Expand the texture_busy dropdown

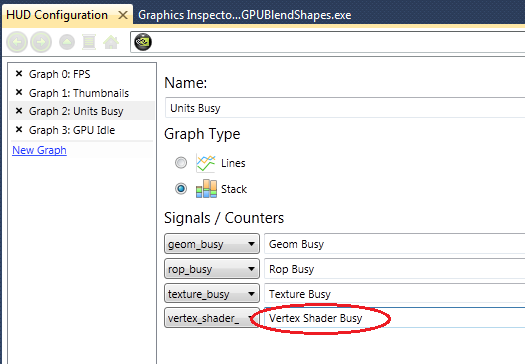212,293
